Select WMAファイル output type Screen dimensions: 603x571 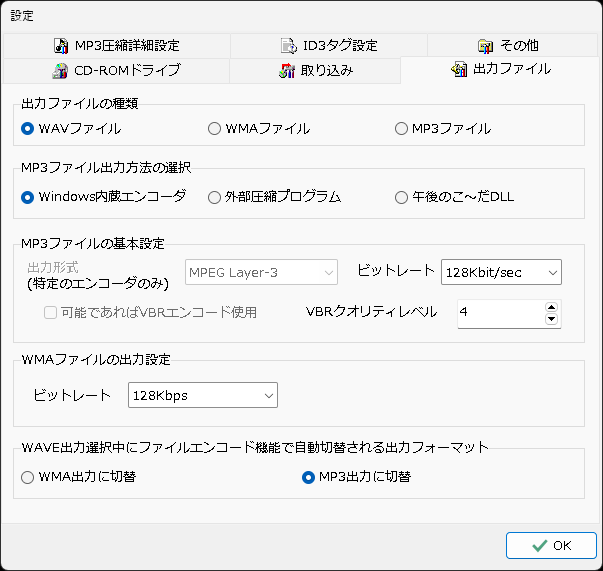coord(259,128)
